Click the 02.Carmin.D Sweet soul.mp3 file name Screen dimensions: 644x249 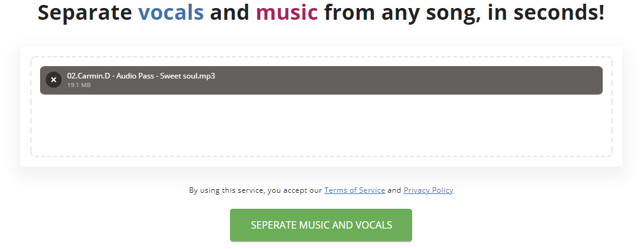tap(141, 76)
